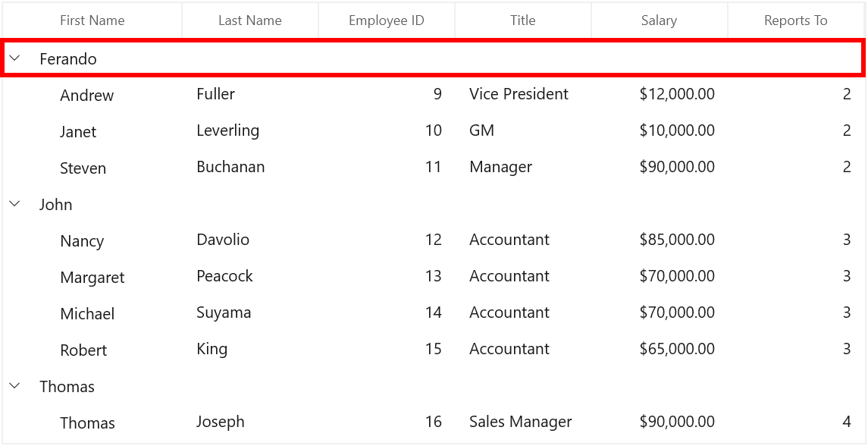This screenshot has height=446, width=868.
Task: Select the Peacock last name cell
Action: click(x=224, y=276)
